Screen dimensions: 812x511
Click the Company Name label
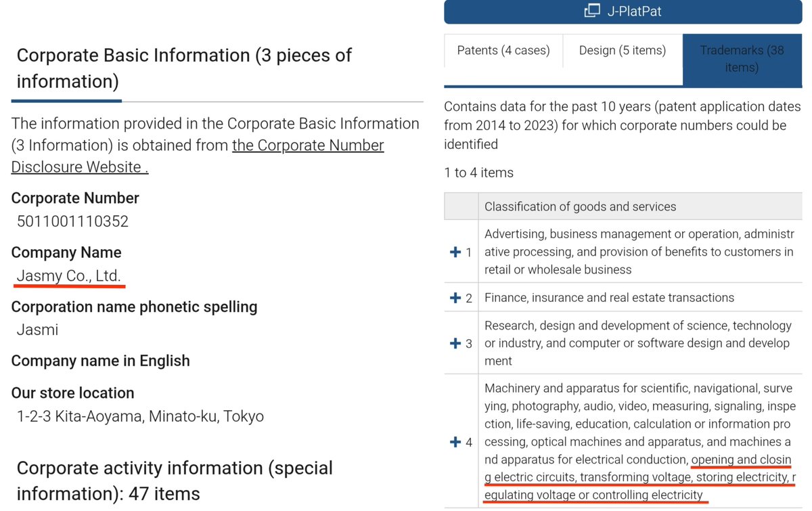(66, 252)
